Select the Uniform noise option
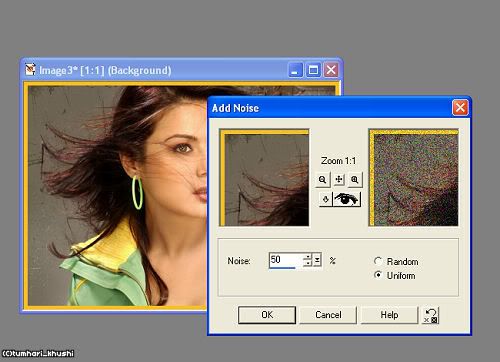The height and width of the screenshot is (362, 500). point(395,276)
